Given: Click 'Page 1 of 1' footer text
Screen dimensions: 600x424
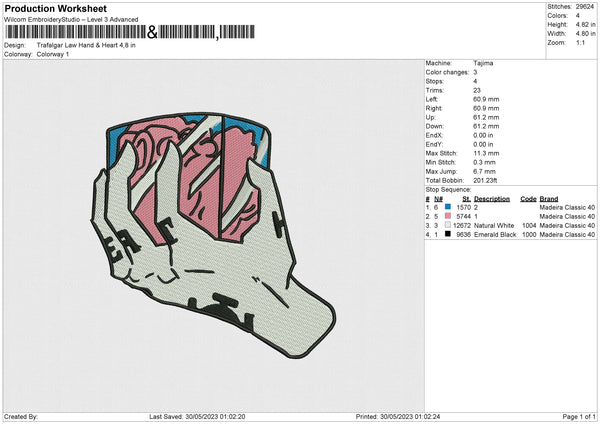Looking at the screenshot, I should 579,416.
